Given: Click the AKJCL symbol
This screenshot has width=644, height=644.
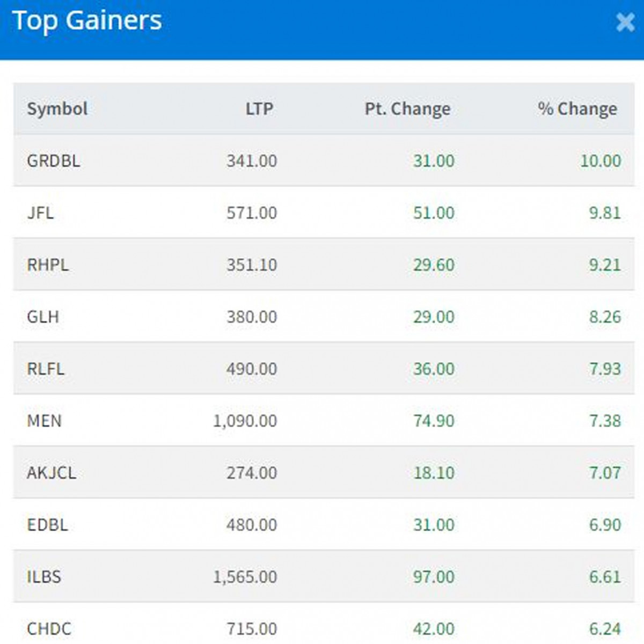Looking at the screenshot, I should tap(52, 473).
